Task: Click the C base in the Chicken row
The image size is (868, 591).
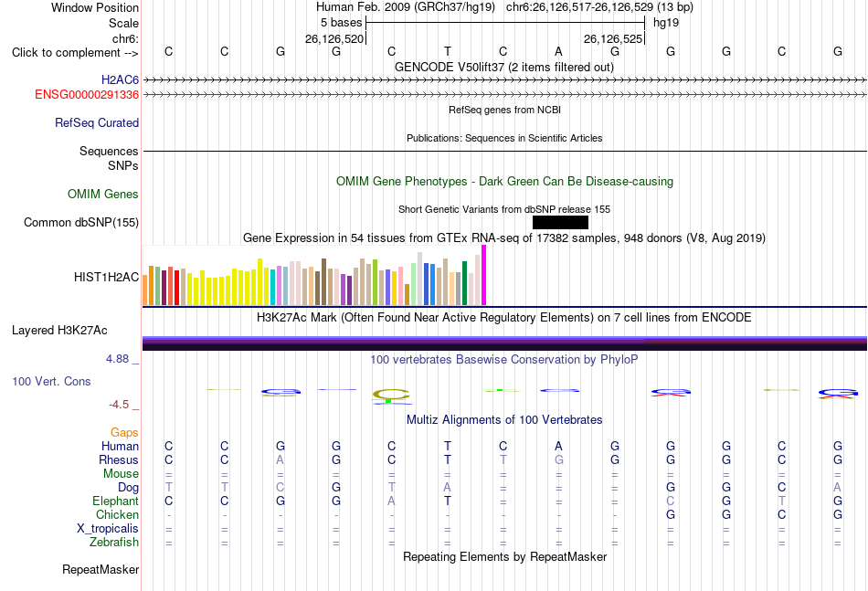Action: click(781, 514)
